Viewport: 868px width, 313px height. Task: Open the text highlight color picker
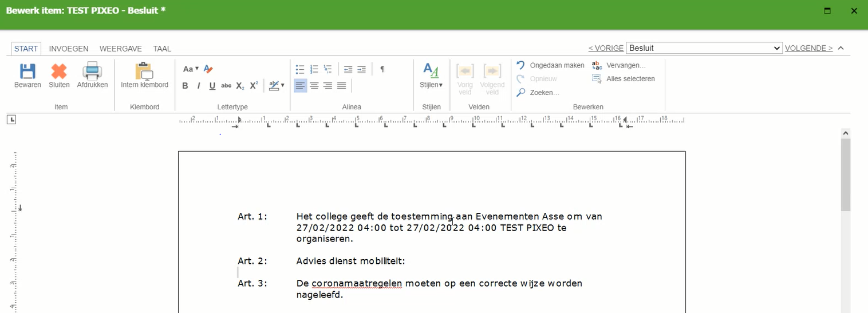277,86
